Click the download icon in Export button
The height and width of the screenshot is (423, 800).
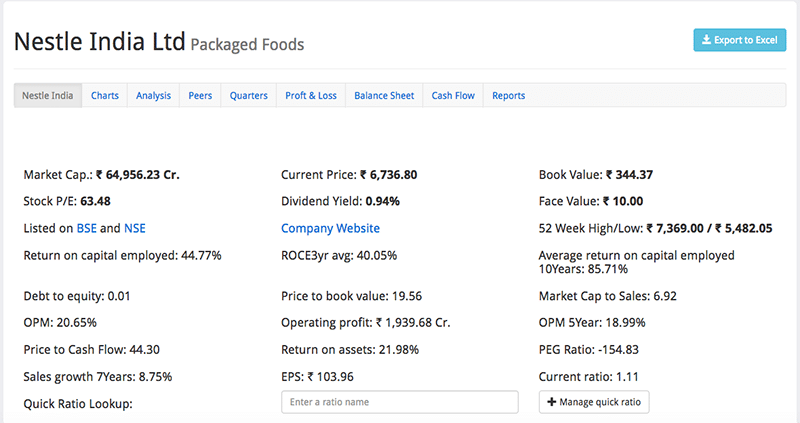pyautogui.click(x=706, y=40)
